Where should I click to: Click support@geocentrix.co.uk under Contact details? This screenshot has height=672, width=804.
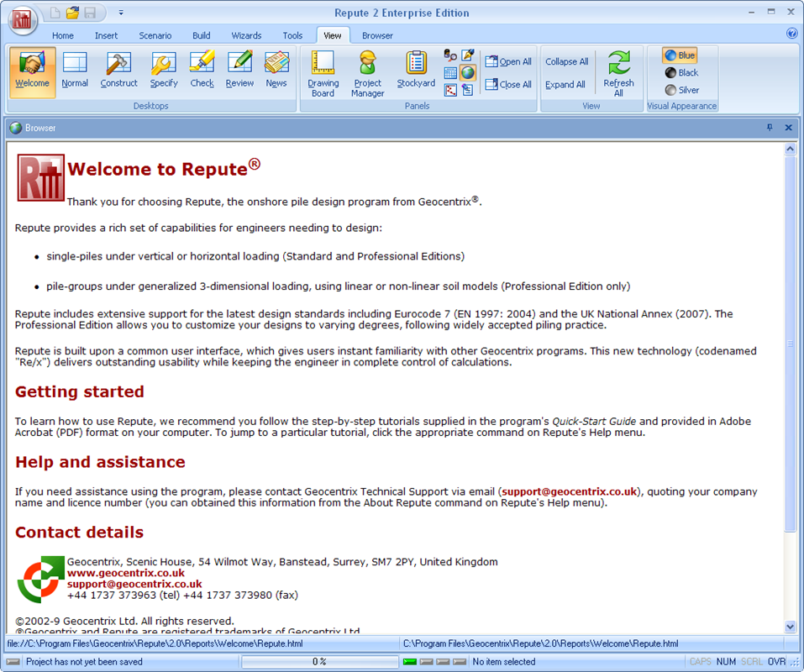pos(134,584)
